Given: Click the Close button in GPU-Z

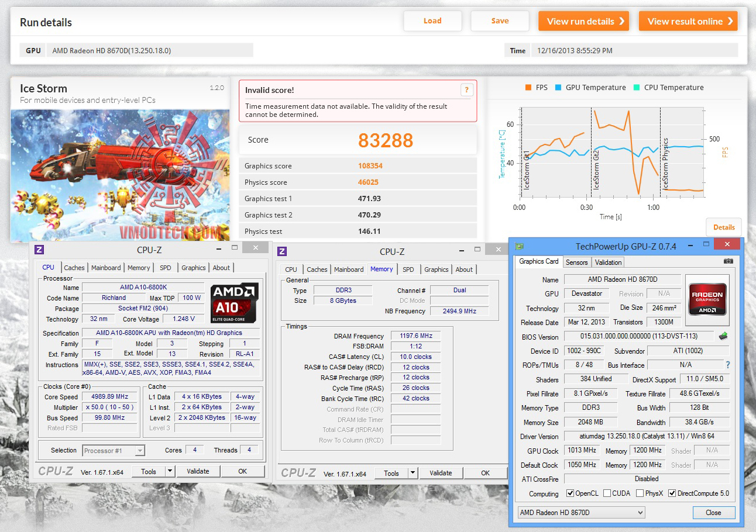Looking at the screenshot, I should [x=713, y=513].
